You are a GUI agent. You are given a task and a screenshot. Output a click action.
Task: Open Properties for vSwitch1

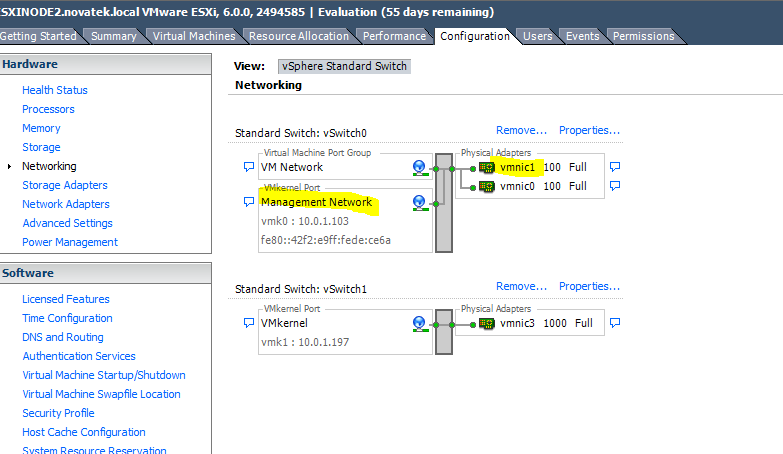[x=589, y=286]
